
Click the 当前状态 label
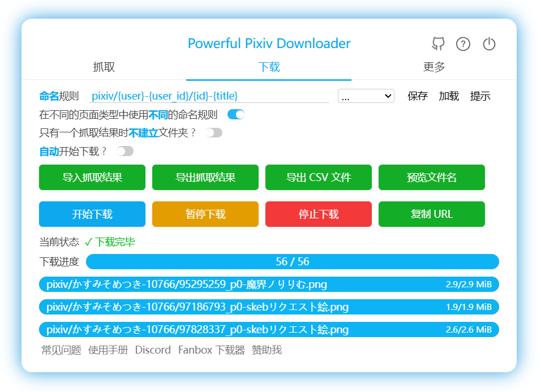point(59,242)
